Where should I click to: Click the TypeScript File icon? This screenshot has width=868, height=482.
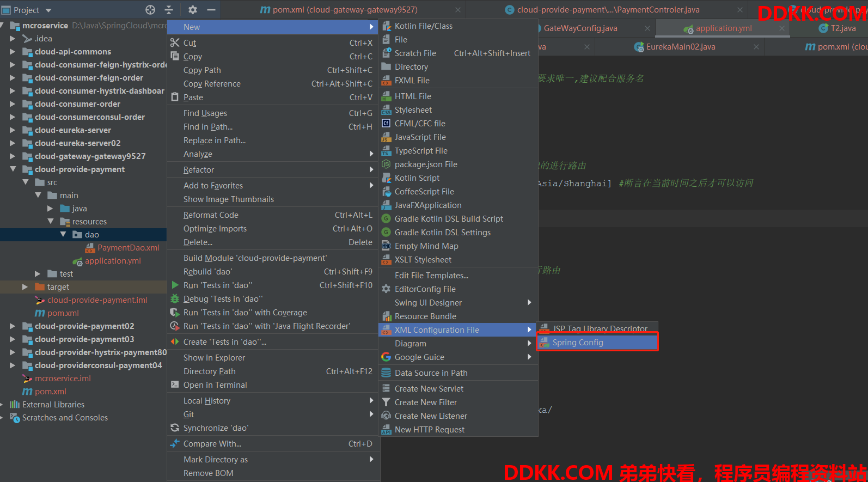coord(386,150)
